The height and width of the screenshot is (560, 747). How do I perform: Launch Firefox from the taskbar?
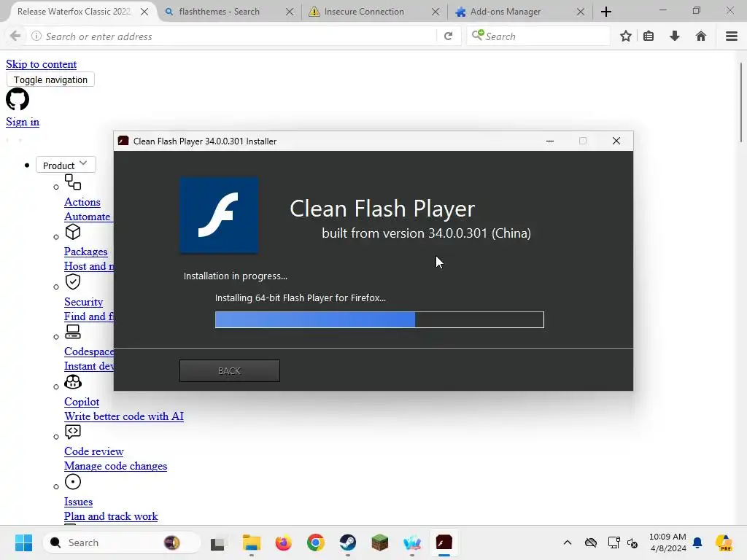coord(284,542)
